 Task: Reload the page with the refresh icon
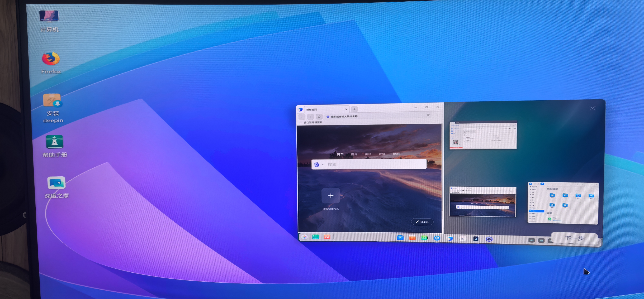coord(319,117)
